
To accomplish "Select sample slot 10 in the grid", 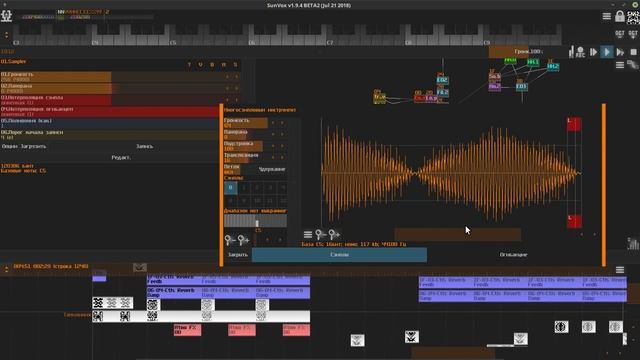I will pyautogui.click(x=257, y=201).
